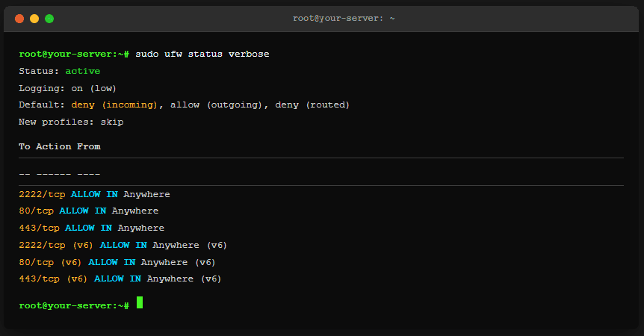
Task: Click the 'Logging: on (low)' line
Action: pyautogui.click(x=67, y=88)
